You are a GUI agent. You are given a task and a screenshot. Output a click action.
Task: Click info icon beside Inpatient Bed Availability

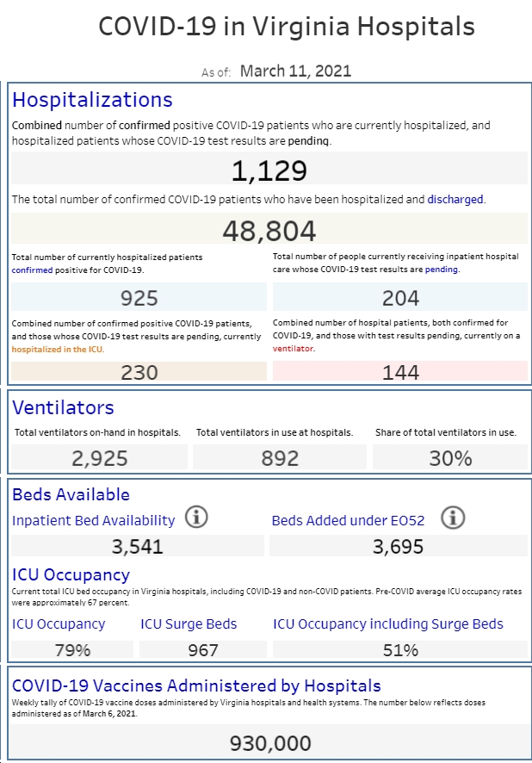click(196, 517)
